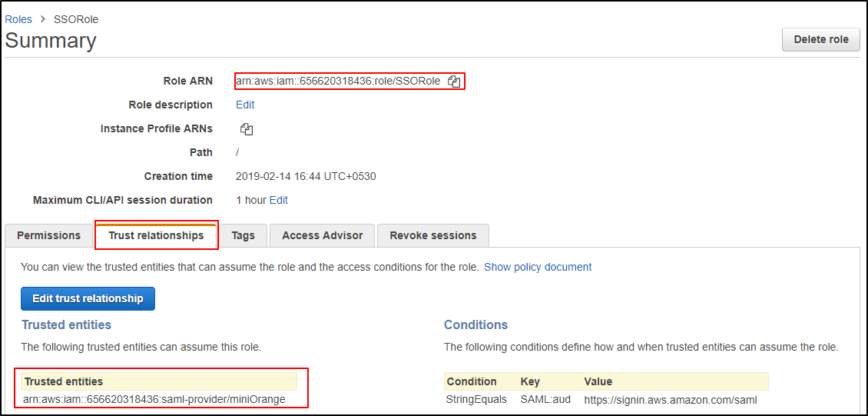Click the SSORole breadcrumb text

pyautogui.click(x=76, y=19)
